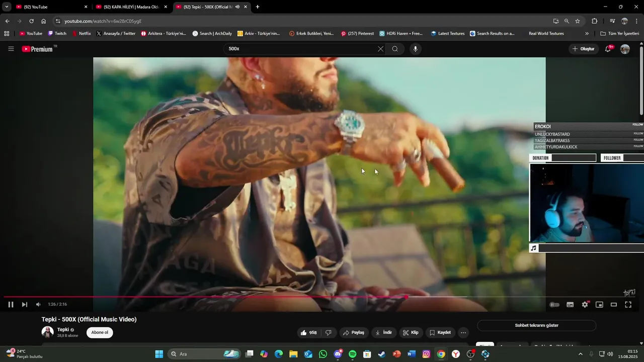Open the video player settings gear
The width and height of the screenshot is (644, 362).
[585, 304]
